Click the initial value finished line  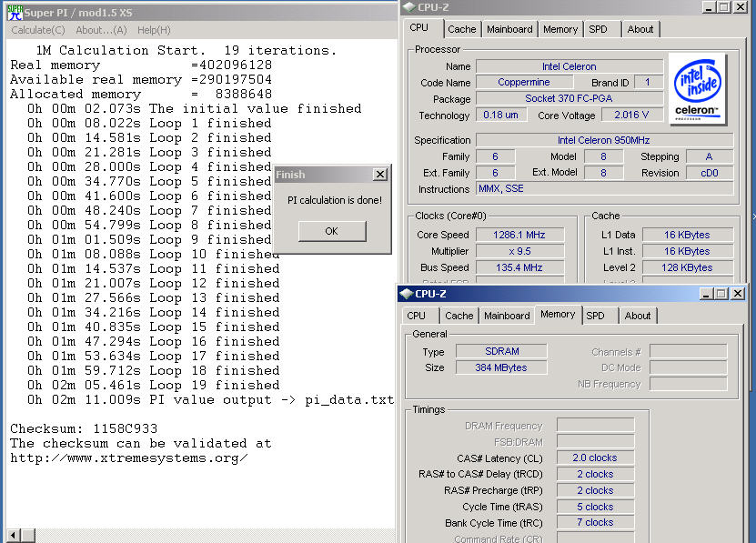195,108
